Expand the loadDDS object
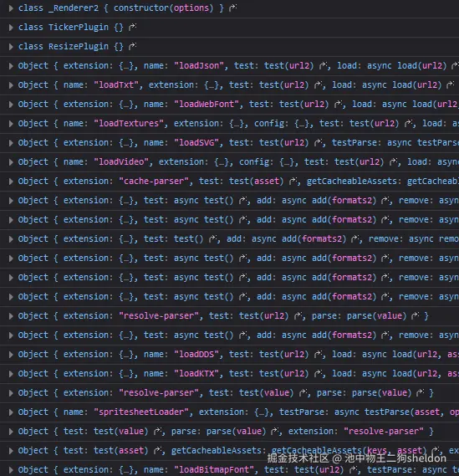Screen dimensions: 459x476 point(11,354)
